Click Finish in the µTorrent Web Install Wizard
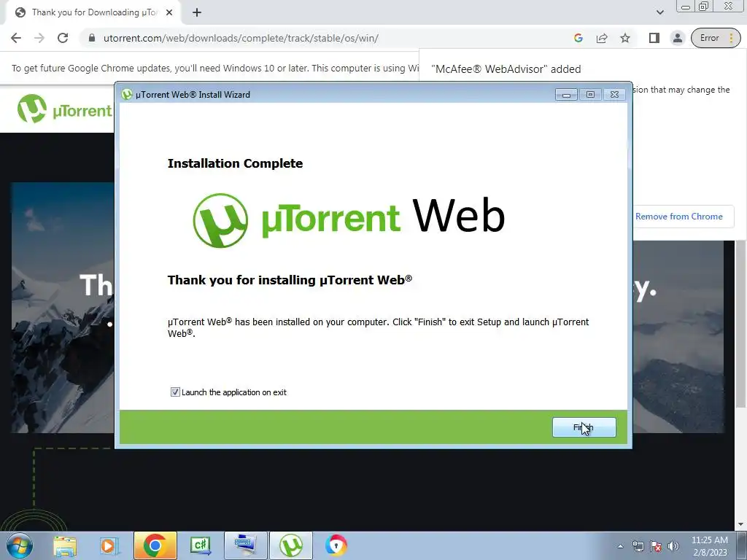Viewport: 747px width, 560px height. pyautogui.click(x=584, y=427)
